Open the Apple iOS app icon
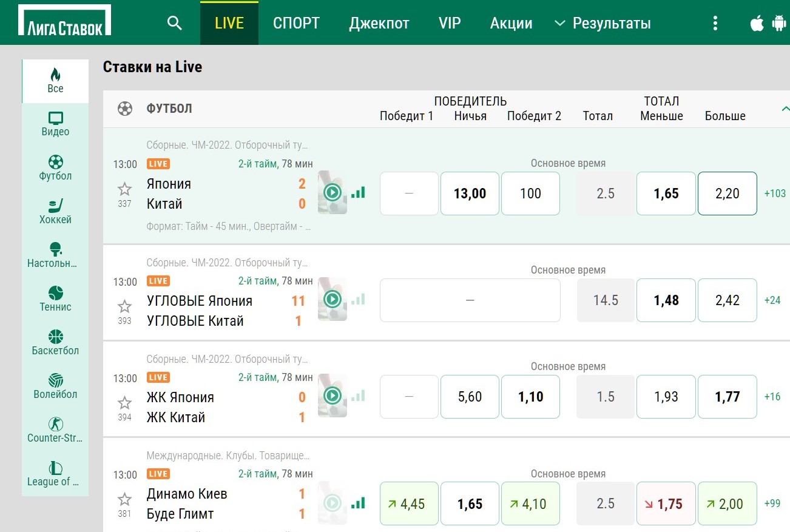This screenshot has height=532, width=790. [757, 23]
